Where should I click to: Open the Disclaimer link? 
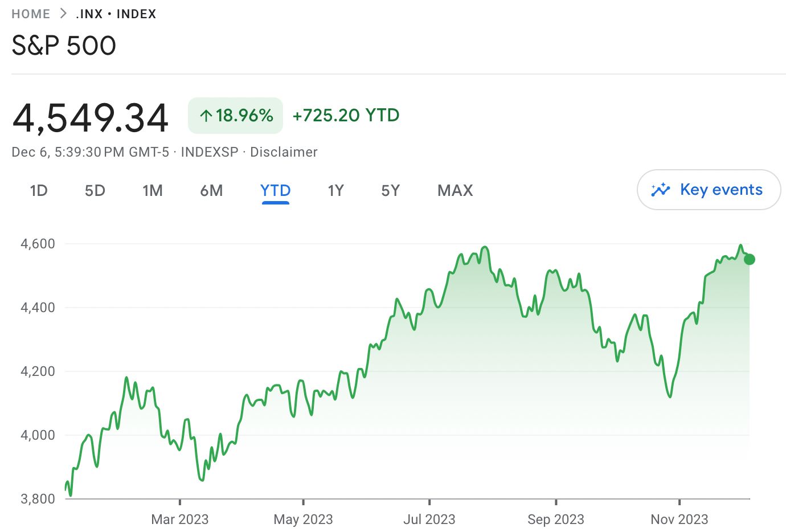[284, 152]
